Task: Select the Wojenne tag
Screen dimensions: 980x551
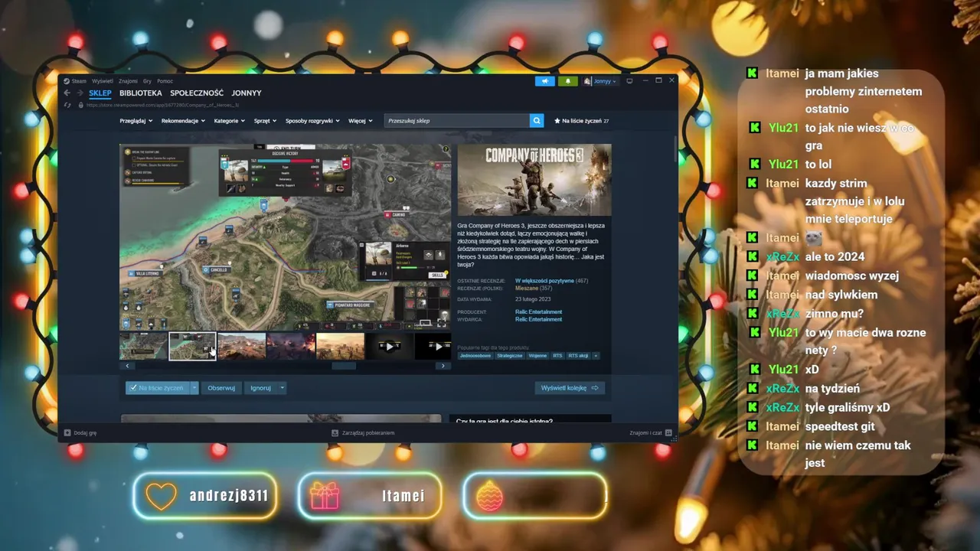Action: pyautogui.click(x=537, y=356)
